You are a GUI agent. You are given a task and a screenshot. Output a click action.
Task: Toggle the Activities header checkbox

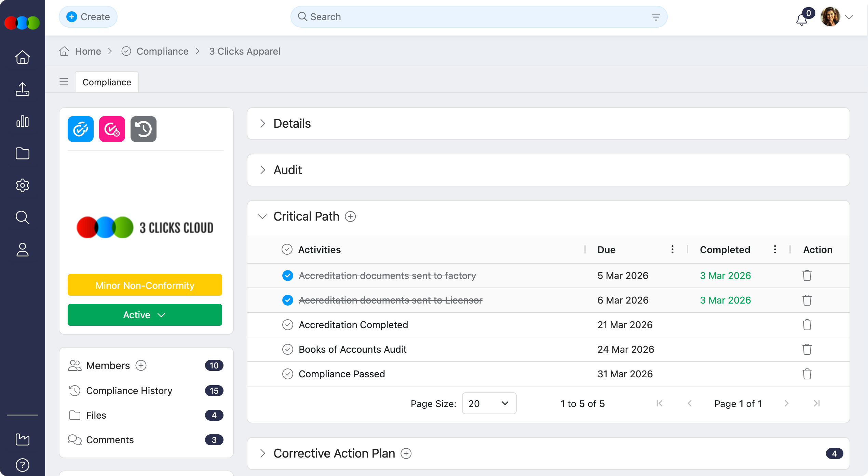click(x=287, y=250)
